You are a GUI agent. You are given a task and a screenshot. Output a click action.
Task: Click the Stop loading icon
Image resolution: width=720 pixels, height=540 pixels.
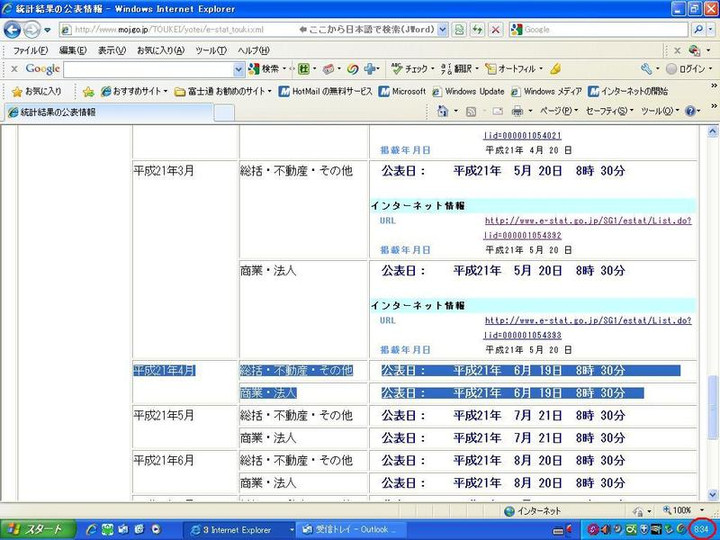coord(496,30)
